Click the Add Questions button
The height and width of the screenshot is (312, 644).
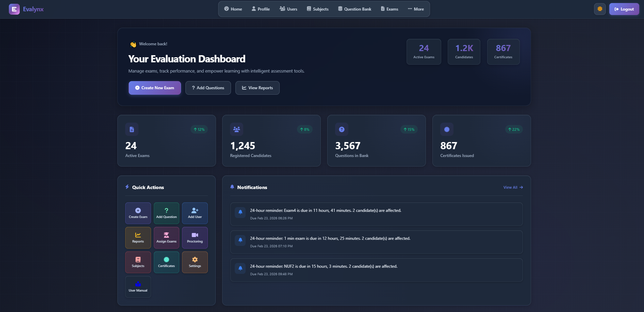[208, 88]
